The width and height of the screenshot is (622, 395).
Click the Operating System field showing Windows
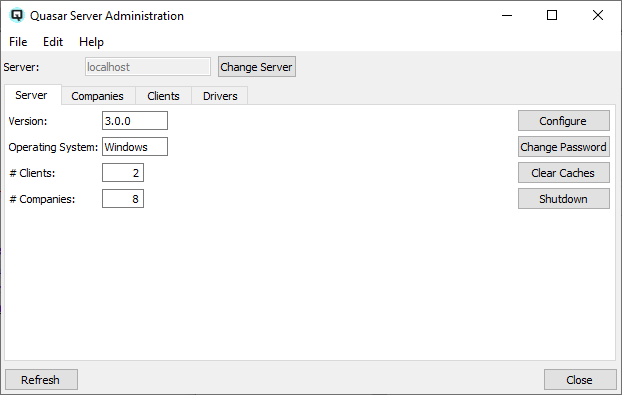(x=135, y=146)
